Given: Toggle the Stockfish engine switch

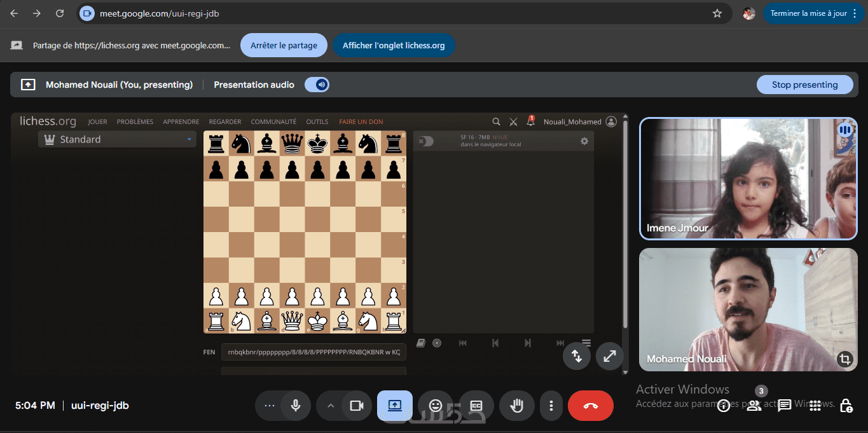Looking at the screenshot, I should click(425, 141).
